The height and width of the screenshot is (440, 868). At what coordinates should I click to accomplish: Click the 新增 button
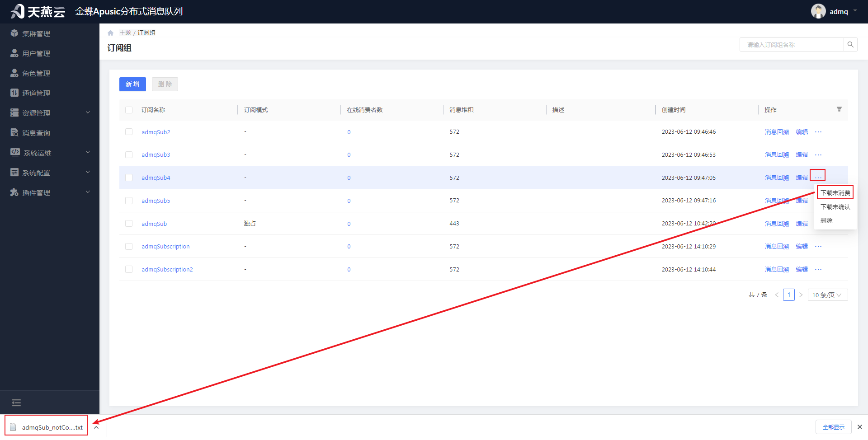click(132, 84)
